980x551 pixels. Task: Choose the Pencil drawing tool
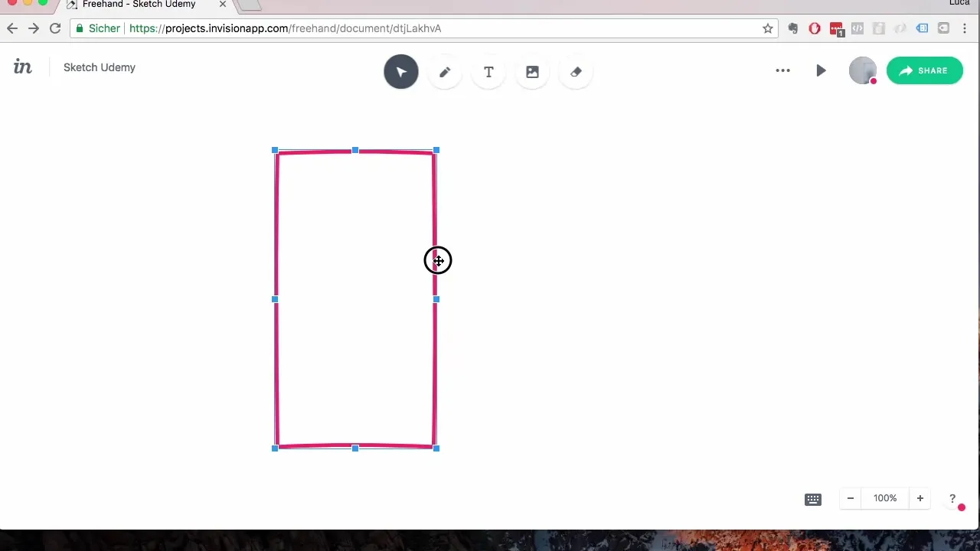tap(445, 72)
